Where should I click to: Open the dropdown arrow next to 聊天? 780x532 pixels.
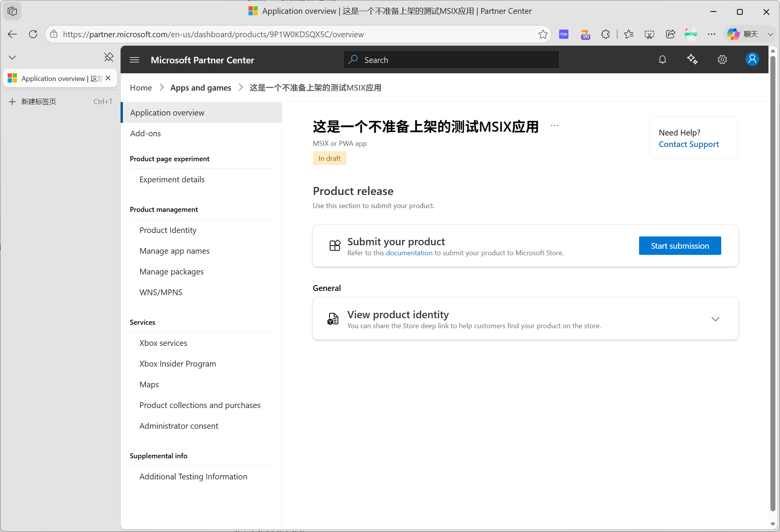coord(770,34)
